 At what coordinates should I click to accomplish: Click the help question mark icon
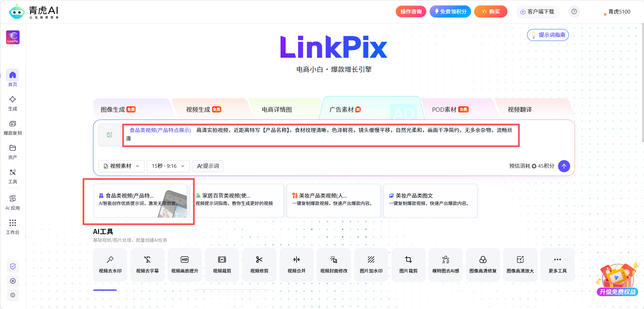click(x=574, y=11)
